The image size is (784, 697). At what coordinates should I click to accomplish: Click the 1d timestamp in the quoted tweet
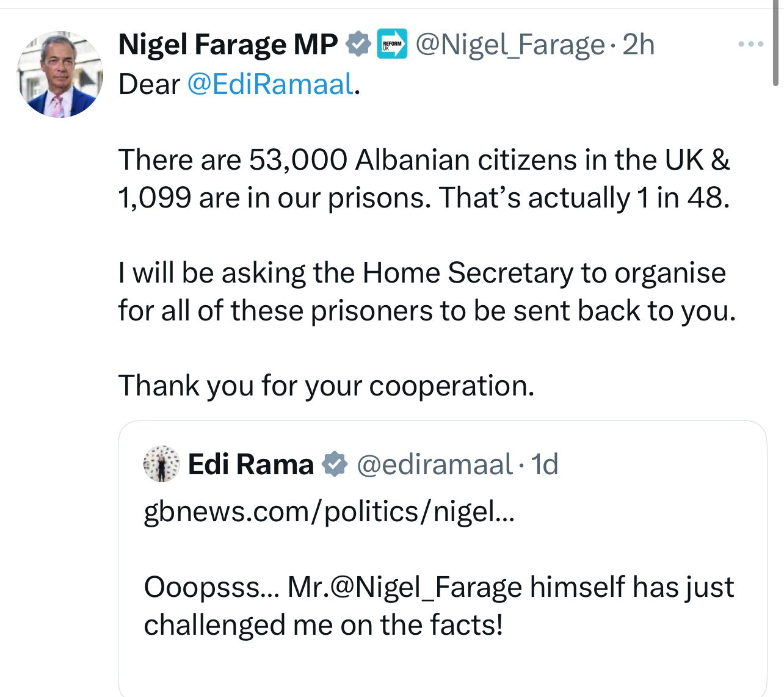(545, 464)
